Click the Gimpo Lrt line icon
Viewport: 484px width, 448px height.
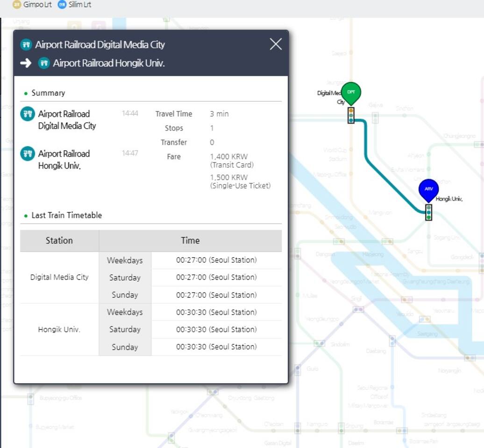(17, 5)
